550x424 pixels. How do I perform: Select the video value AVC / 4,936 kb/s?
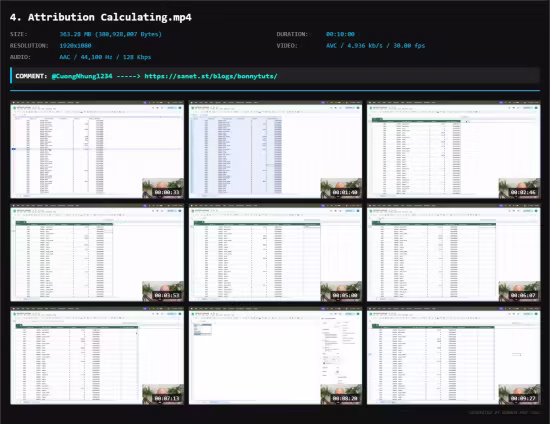pyautogui.click(x=375, y=46)
